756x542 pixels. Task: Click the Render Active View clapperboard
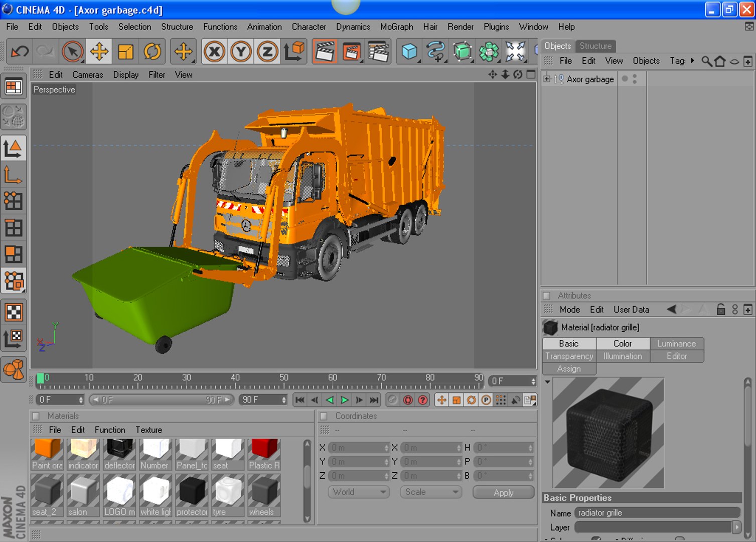click(324, 51)
